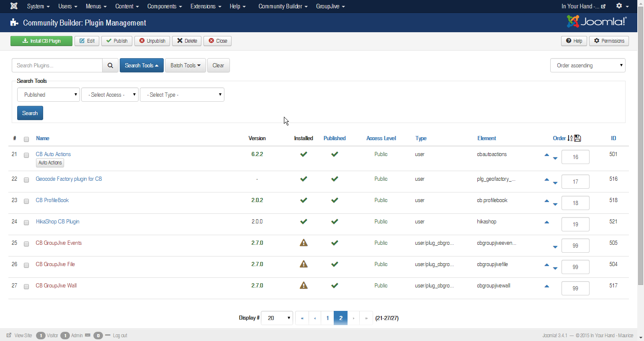Click the Joomla logo icon in the top menu bar
644x341 pixels.
(14, 6)
